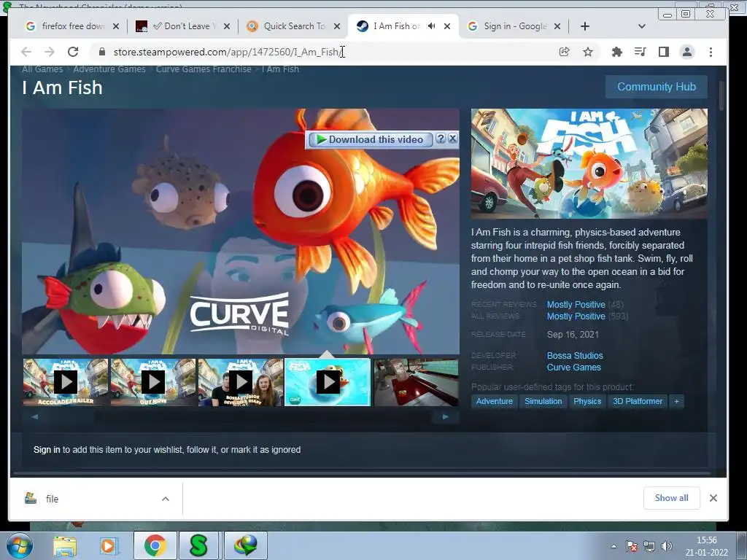Select the Simulation tag
The image size is (747, 560).
(543, 402)
